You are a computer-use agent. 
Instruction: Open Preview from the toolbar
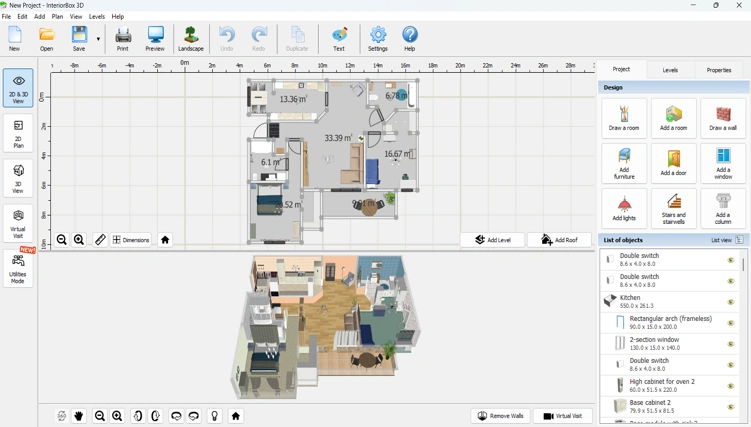[x=155, y=38]
